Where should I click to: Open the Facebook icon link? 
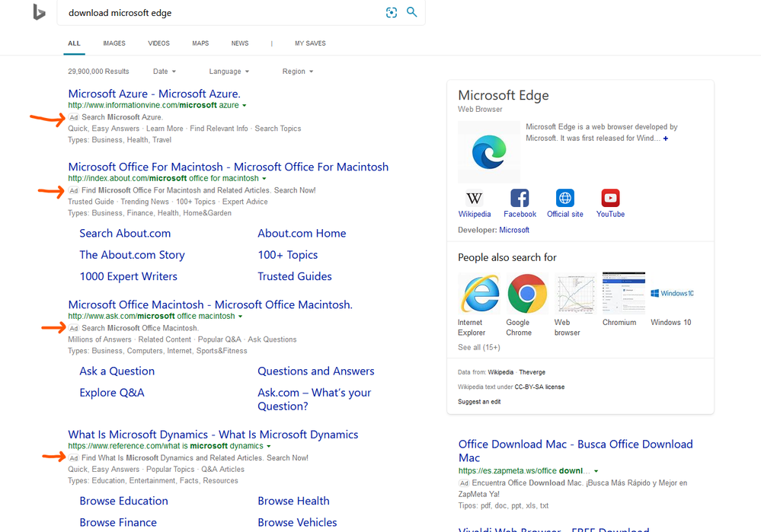520,198
